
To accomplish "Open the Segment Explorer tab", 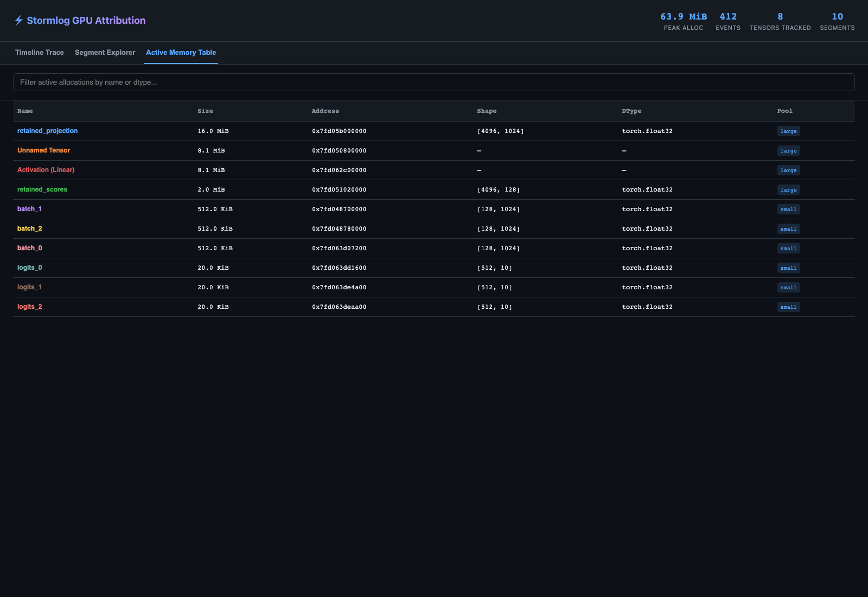I will click(x=105, y=53).
